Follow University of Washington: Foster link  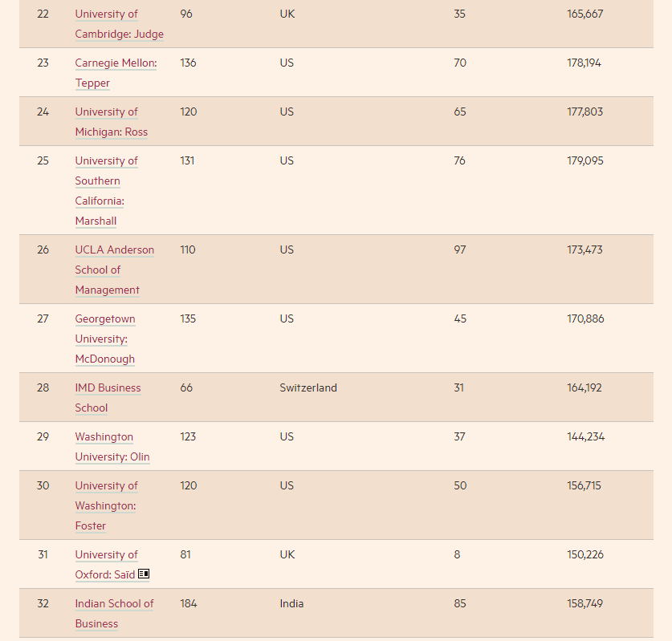(x=106, y=505)
